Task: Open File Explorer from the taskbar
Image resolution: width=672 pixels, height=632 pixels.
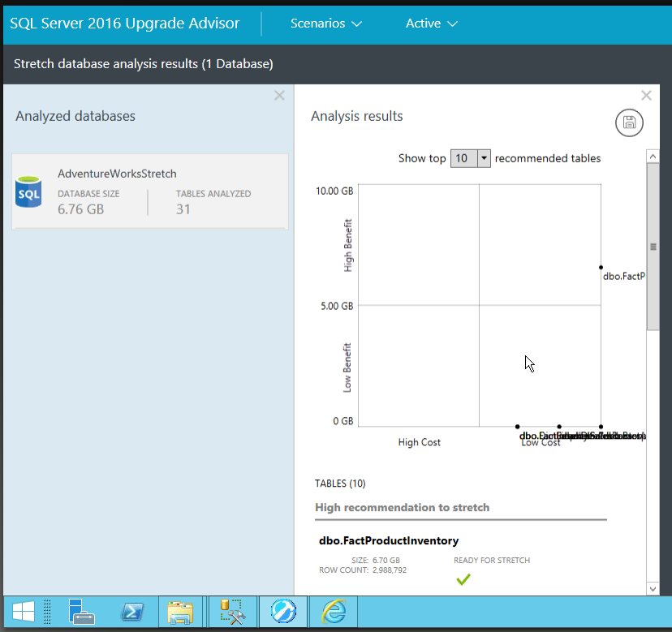Action: 180,612
